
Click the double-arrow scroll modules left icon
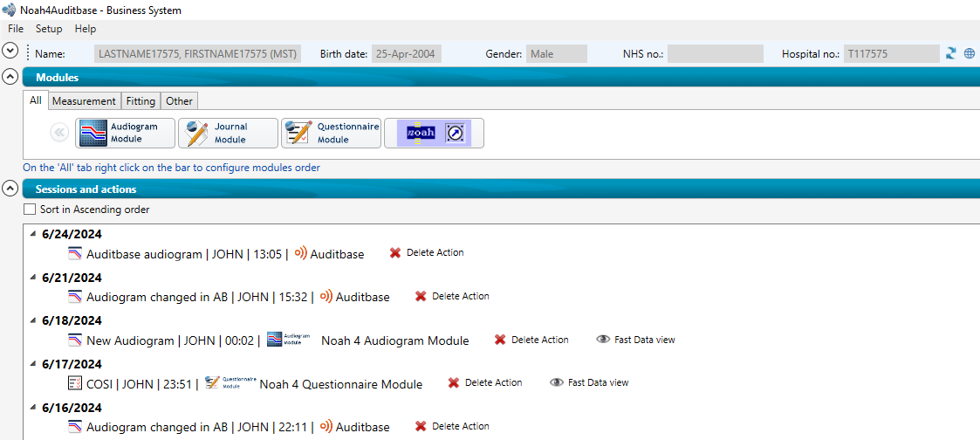click(x=59, y=133)
